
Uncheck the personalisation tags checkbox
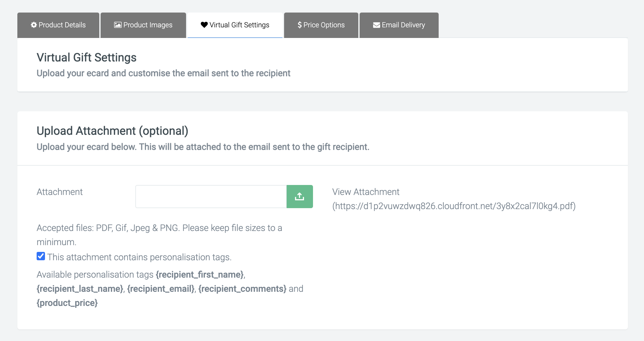pyautogui.click(x=41, y=256)
